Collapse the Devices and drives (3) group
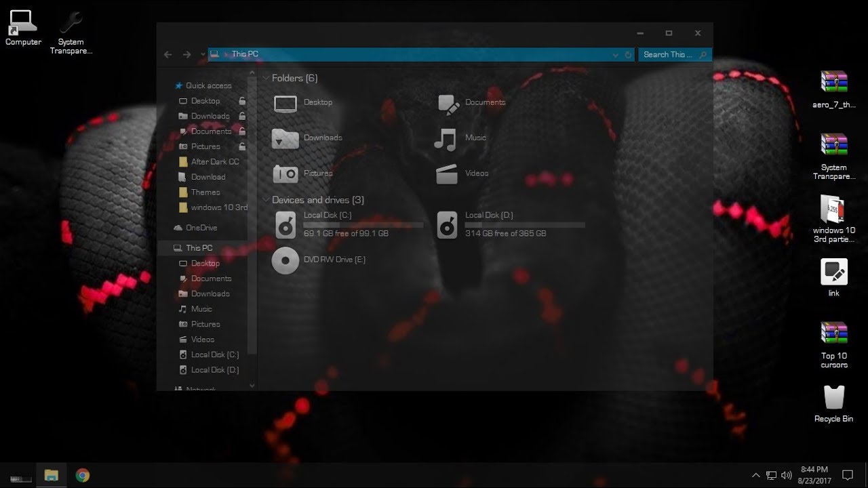This screenshot has height=488, width=868. point(266,201)
